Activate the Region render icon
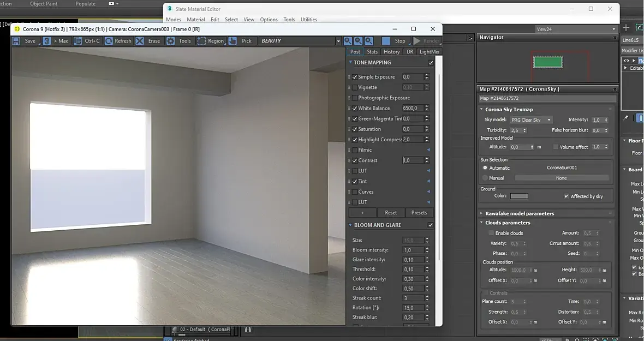The height and width of the screenshot is (341, 644). pos(201,41)
